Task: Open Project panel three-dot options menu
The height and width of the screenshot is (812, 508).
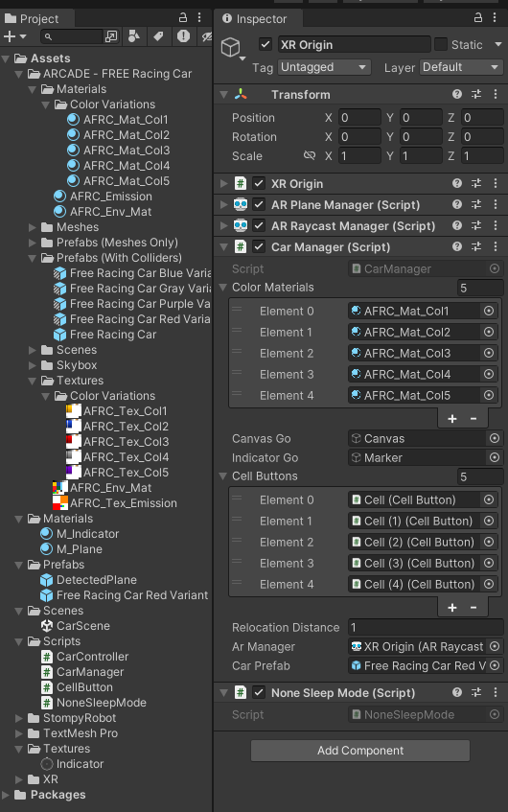Action: point(199,17)
